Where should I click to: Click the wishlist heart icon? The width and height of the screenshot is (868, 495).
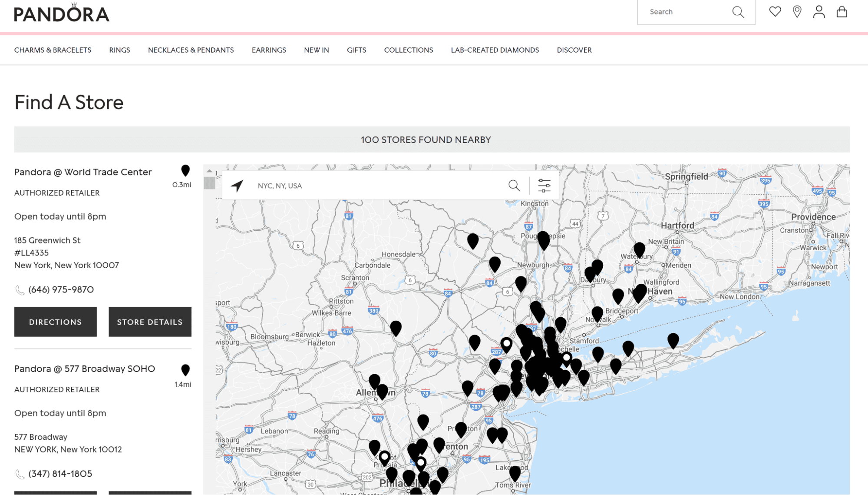tap(775, 12)
